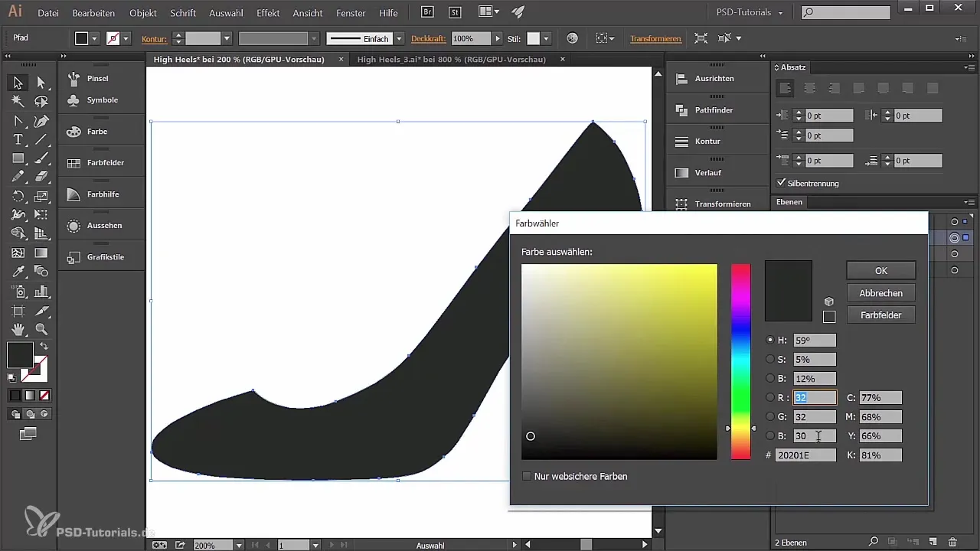Viewport: 980px width, 551px height.
Task: Select the Artboard tool
Action: click(x=18, y=311)
